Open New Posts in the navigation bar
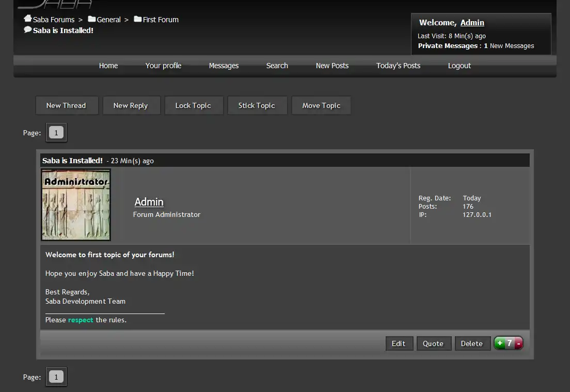This screenshot has width=570, height=392. 332,66
